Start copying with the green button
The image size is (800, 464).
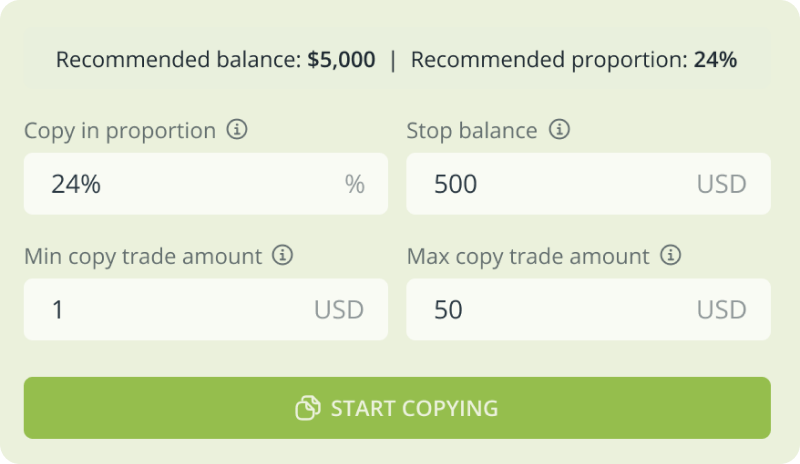coord(397,408)
